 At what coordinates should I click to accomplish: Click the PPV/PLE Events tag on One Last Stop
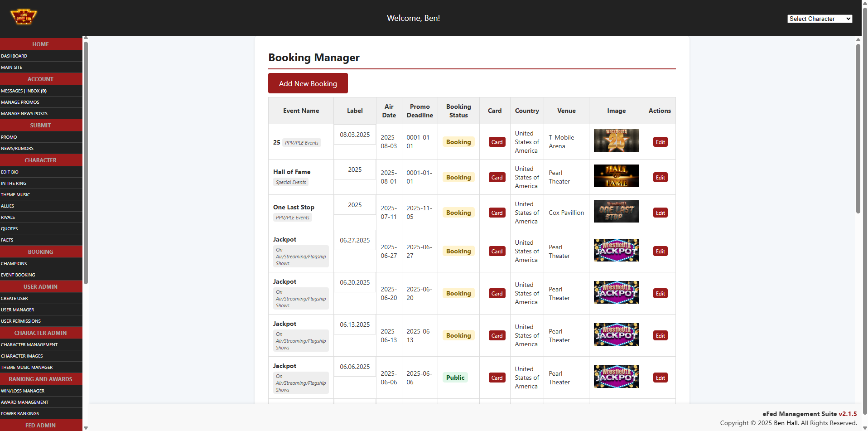(x=293, y=218)
